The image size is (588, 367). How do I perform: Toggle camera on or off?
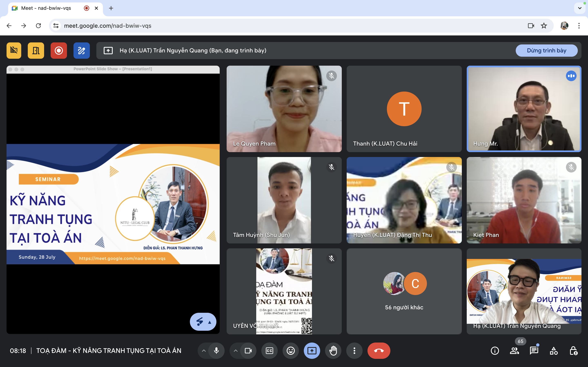[248, 350]
